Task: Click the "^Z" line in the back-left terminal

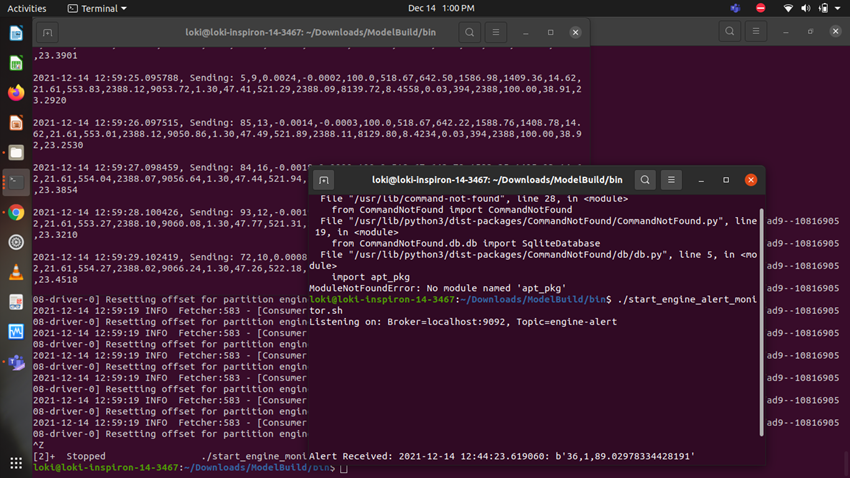Action: pos(38,445)
